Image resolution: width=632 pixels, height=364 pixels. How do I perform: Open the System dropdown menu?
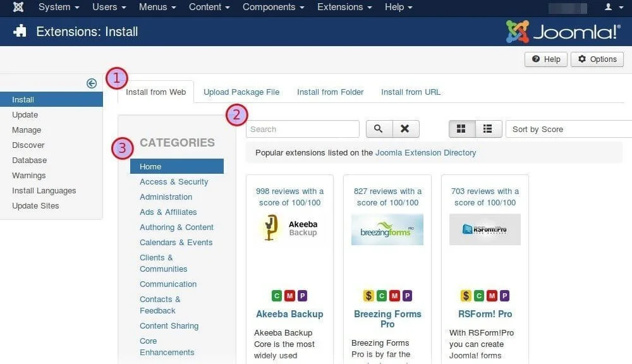coord(59,7)
